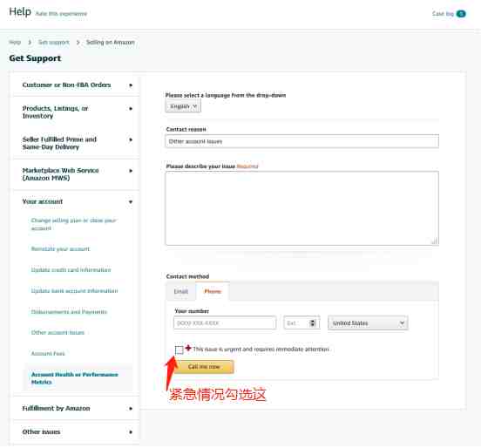Focus the Your number phone field
Image resolution: width=481 pixels, height=448 pixels.
pos(225,323)
